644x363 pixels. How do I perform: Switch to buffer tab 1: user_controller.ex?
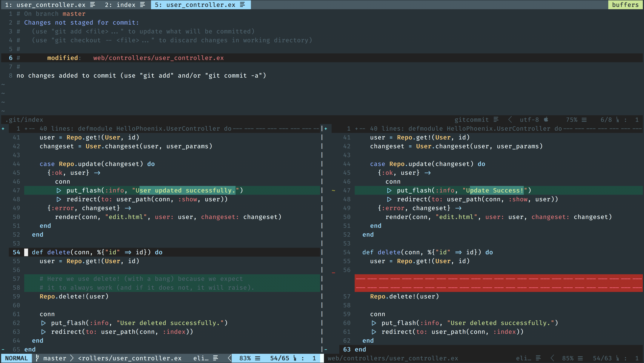click(50, 5)
